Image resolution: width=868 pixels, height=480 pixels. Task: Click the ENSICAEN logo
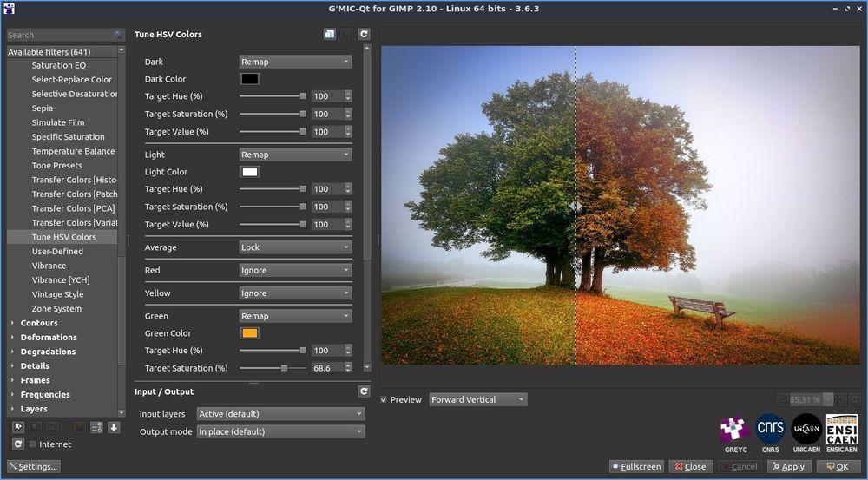point(841,429)
